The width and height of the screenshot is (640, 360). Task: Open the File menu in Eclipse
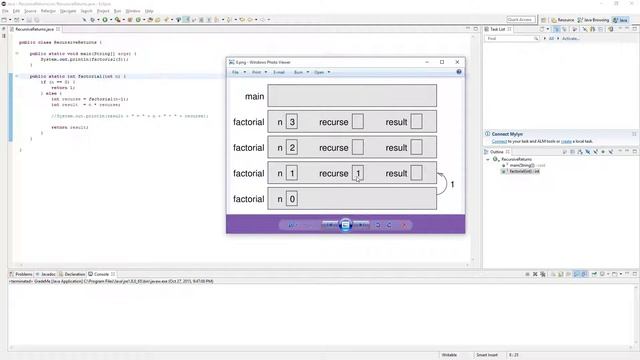pos(5,11)
